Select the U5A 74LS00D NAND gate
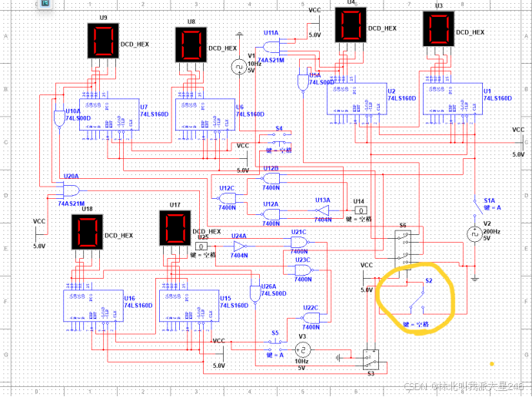The width and height of the screenshot is (532, 397). (x=303, y=83)
